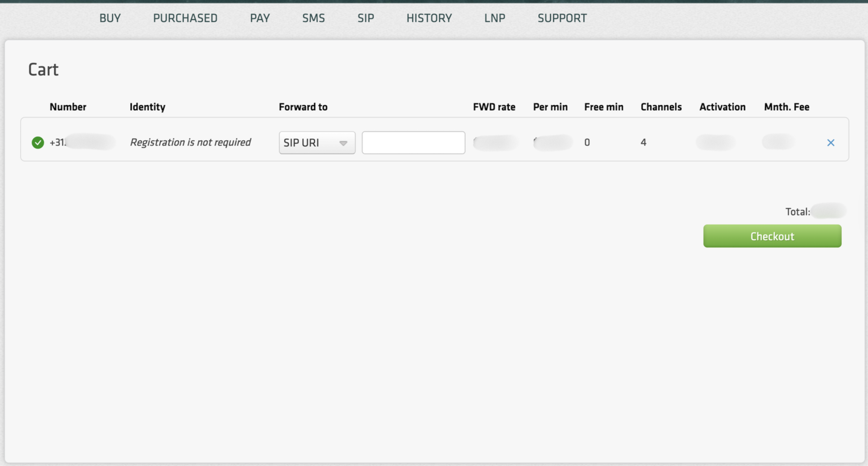
Task: Remove the number using the blue X
Action: [x=831, y=143]
